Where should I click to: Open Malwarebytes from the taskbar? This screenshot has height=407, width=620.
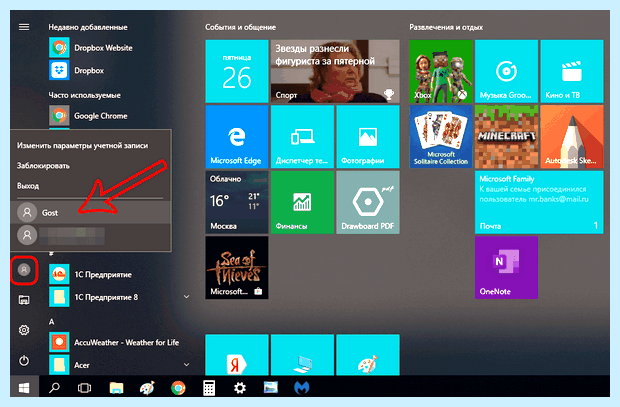click(x=302, y=388)
